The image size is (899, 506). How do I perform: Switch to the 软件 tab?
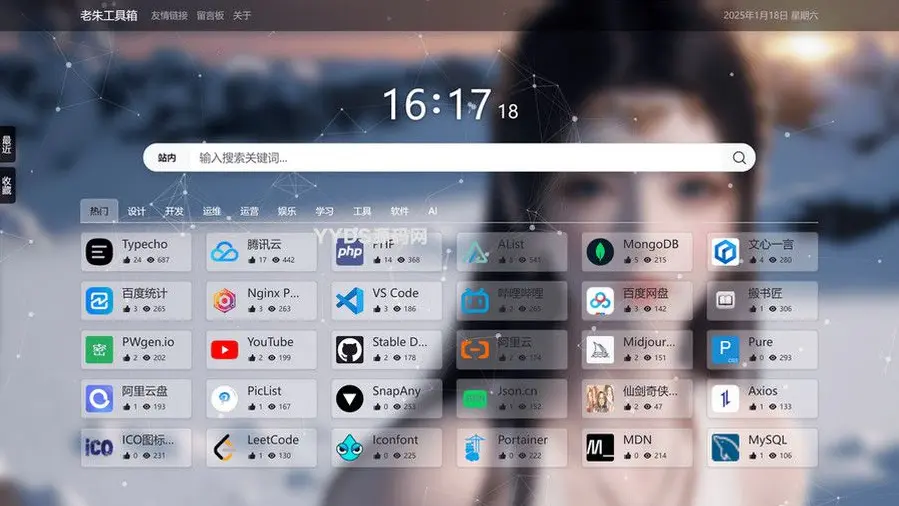[x=400, y=211]
